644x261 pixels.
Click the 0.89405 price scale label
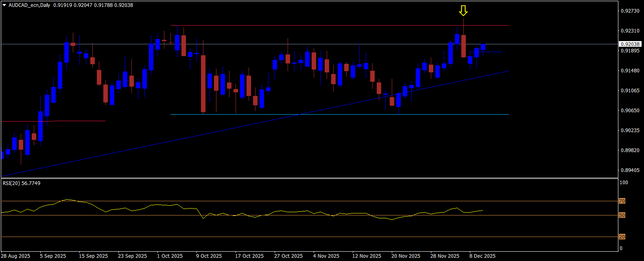coord(630,170)
